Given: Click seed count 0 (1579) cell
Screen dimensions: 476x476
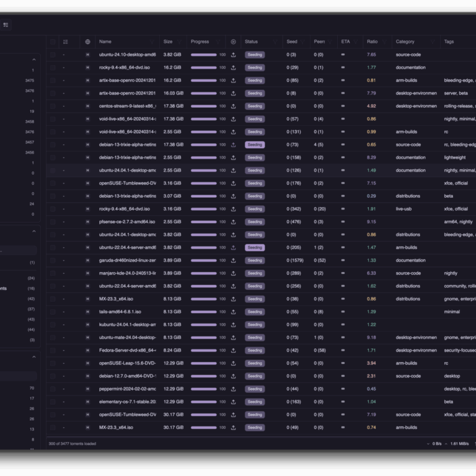Looking at the screenshot, I should coord(295,260).
